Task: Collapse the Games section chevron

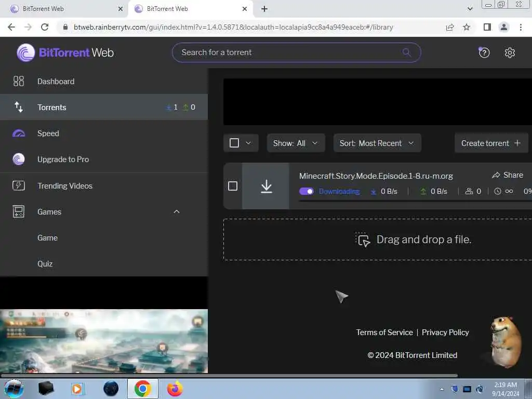Action: click(x=177, y=212)
